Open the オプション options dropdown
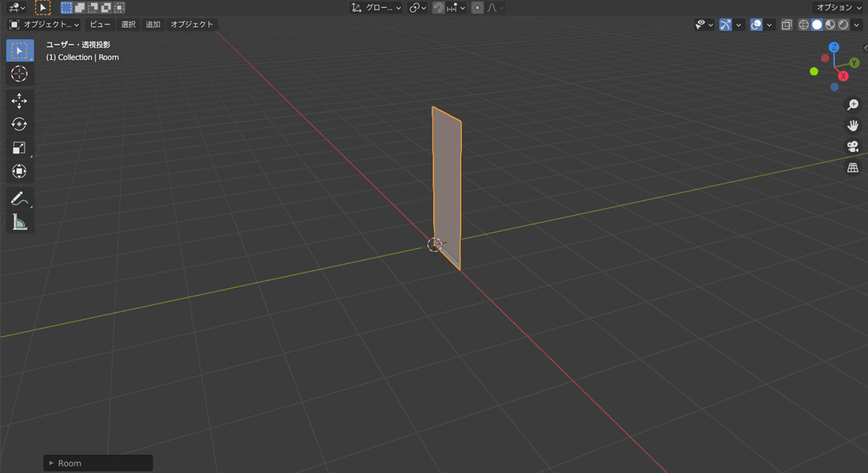The height and width of the screenshot is (473, 868). [x=839, y=8]
